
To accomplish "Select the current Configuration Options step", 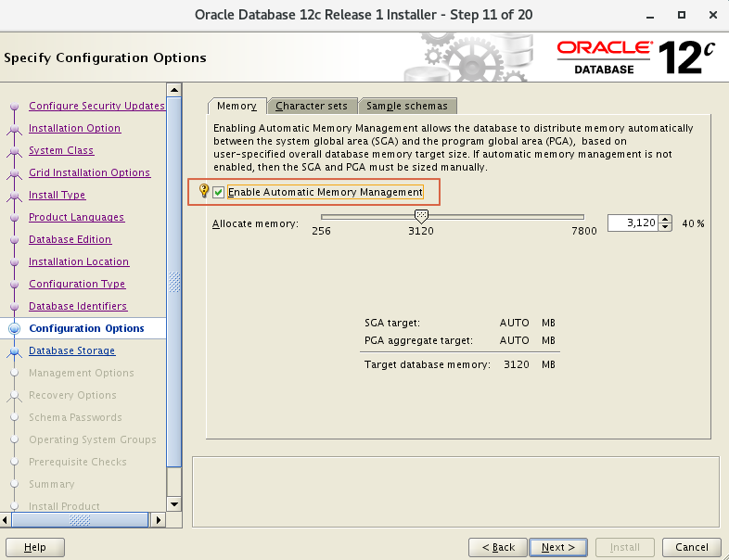I will pyautogui.click(x=86, y=328).
